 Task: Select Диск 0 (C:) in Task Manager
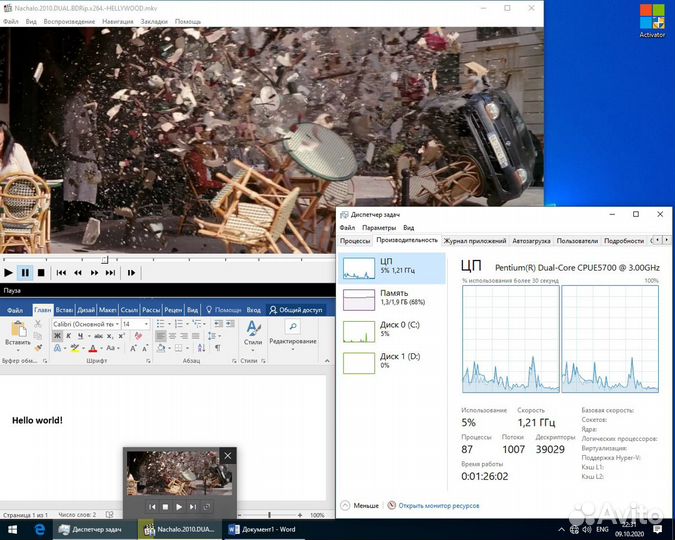[392, 331]
